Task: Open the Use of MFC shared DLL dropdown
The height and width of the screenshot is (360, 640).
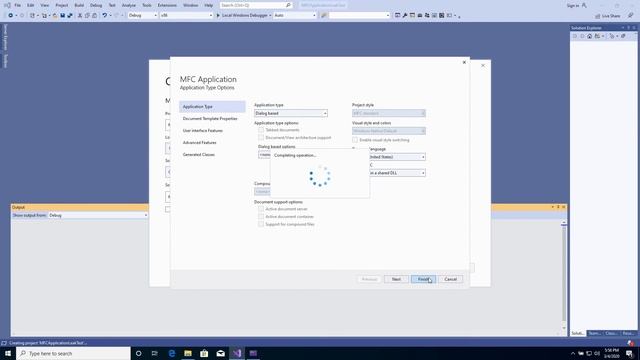Action: tap(397, 173)
